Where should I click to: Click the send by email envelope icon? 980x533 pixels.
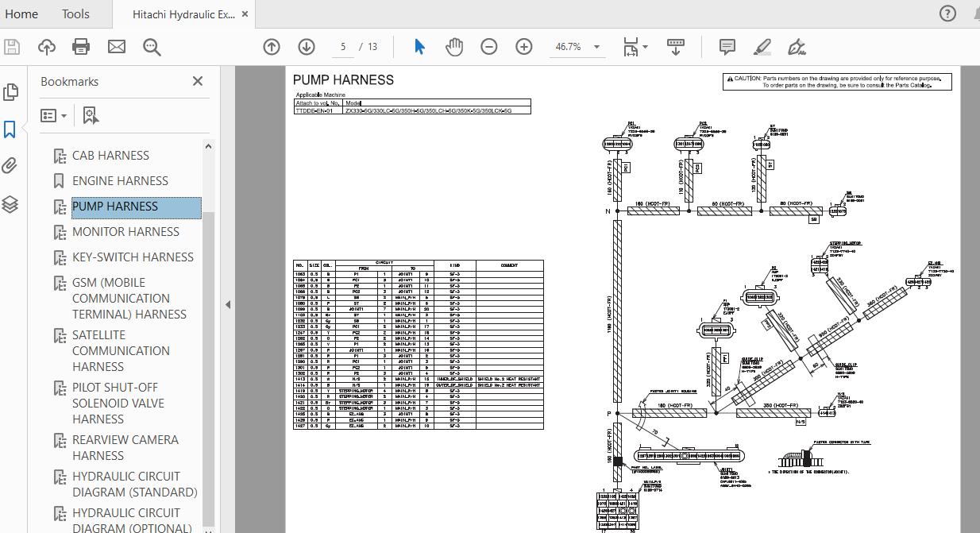pyautogui.click(x=117, y=47)
